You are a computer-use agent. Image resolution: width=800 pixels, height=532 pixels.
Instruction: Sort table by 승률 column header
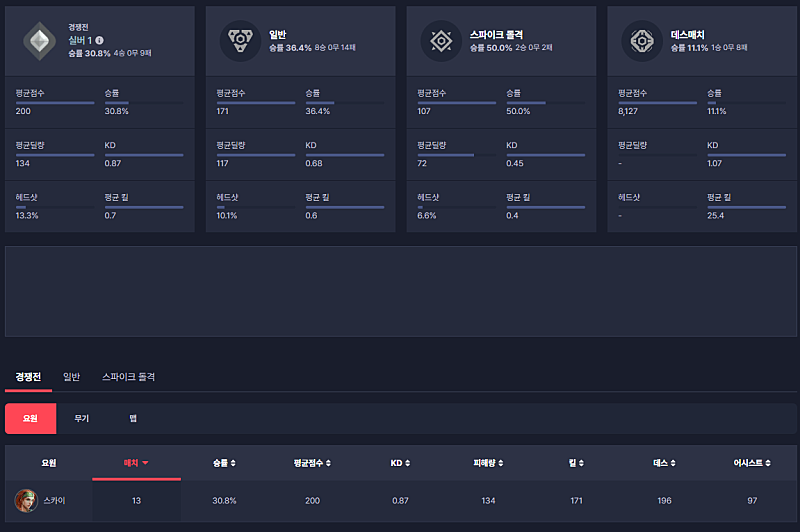pyautogui.click(x=224, y=463)
